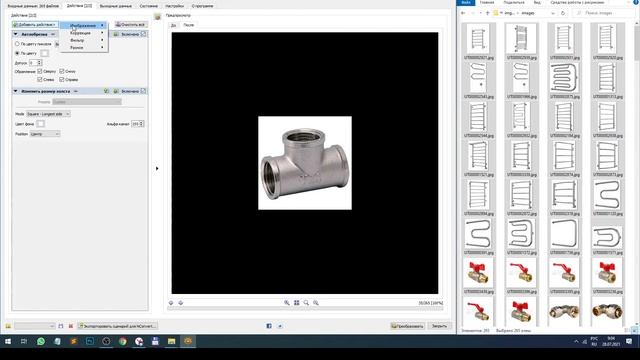Fit the preview image to the window
Image resolution: width=640 pixels, height=360 pixels.
(297, 303)
